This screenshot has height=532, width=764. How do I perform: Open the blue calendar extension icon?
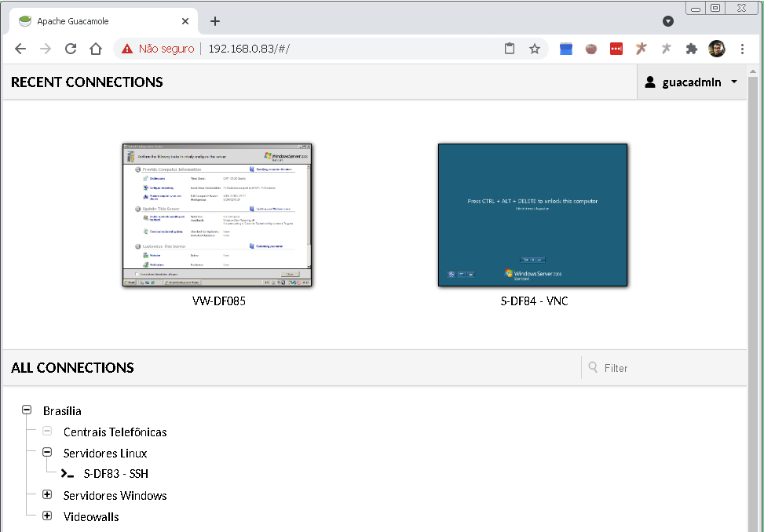pyautogui.click(x=565, y=49)
